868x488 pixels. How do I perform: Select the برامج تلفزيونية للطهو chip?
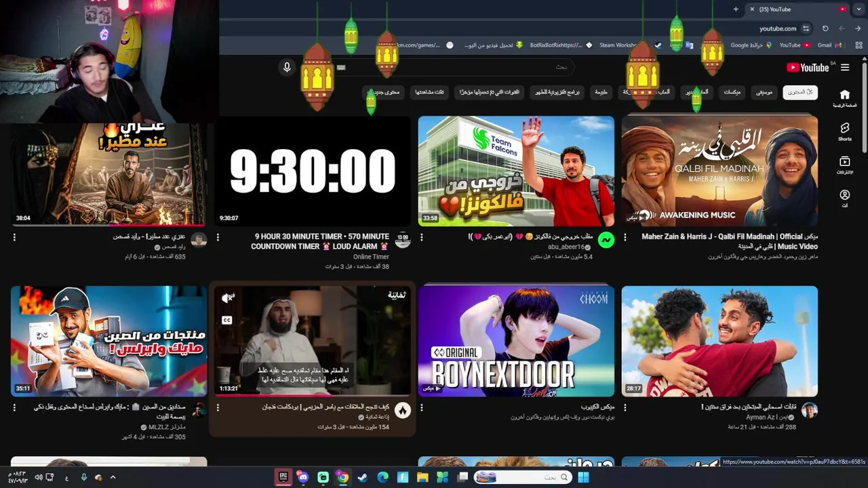[557, 91]
